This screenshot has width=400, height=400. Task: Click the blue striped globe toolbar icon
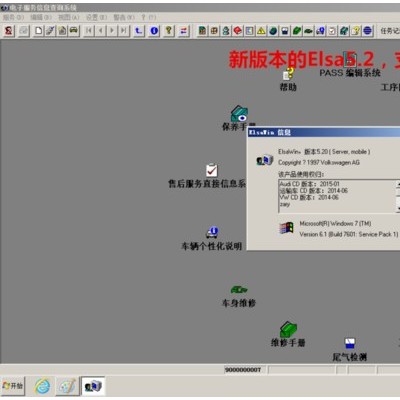click(x=367, y=31)
